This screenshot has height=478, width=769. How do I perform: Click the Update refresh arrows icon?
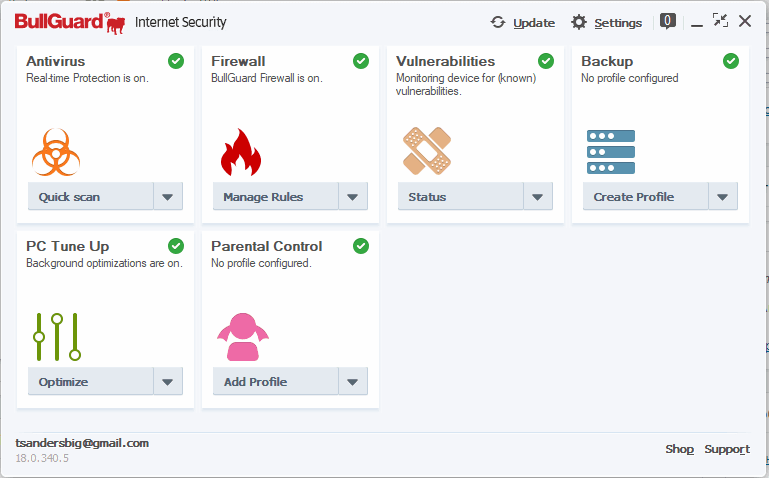[x=498, y=22]
